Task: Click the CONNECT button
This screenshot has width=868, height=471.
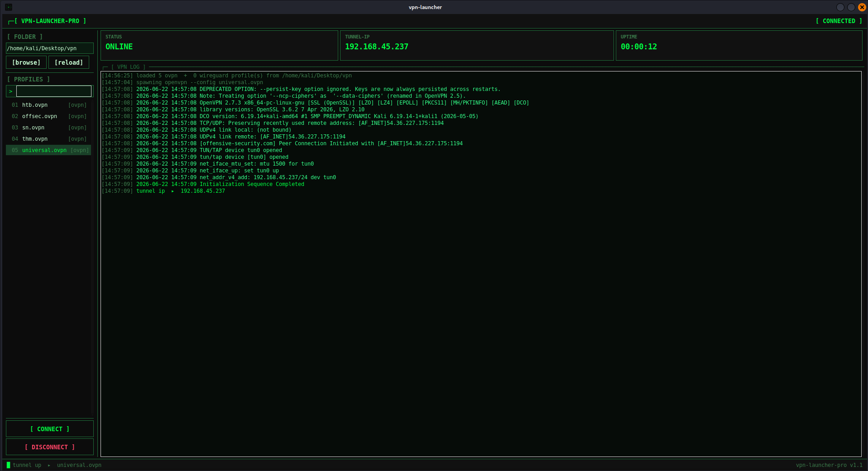Action: 50,429
